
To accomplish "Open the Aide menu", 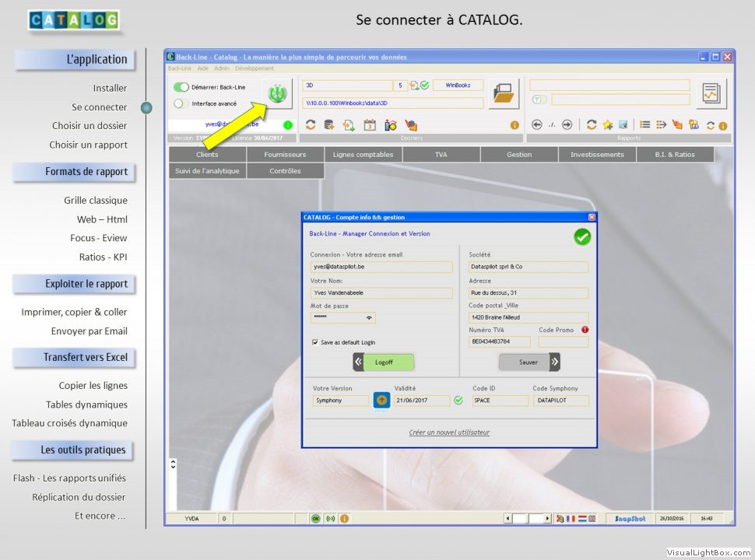I will [203, 68].
